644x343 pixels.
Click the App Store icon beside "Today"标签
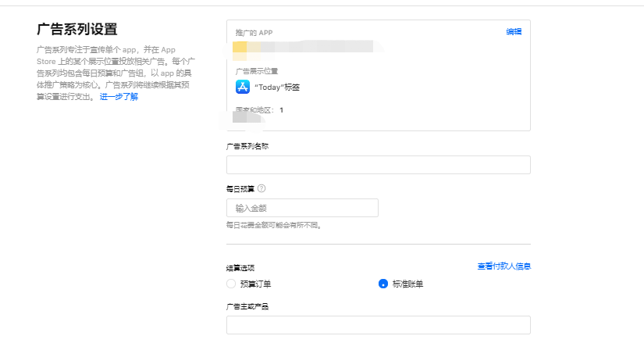[242, 87]
